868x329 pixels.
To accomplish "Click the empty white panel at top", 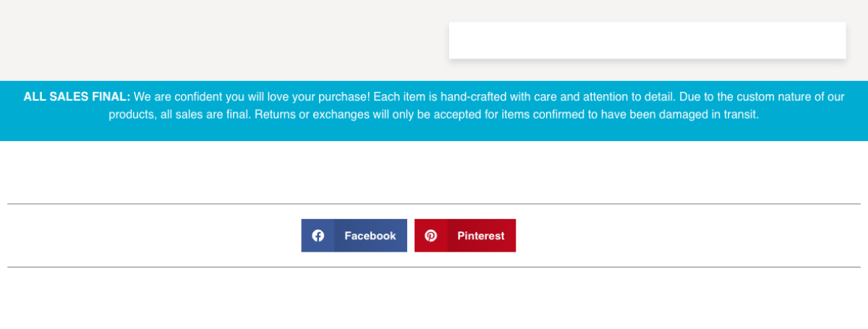I will (x=647, y=40).
